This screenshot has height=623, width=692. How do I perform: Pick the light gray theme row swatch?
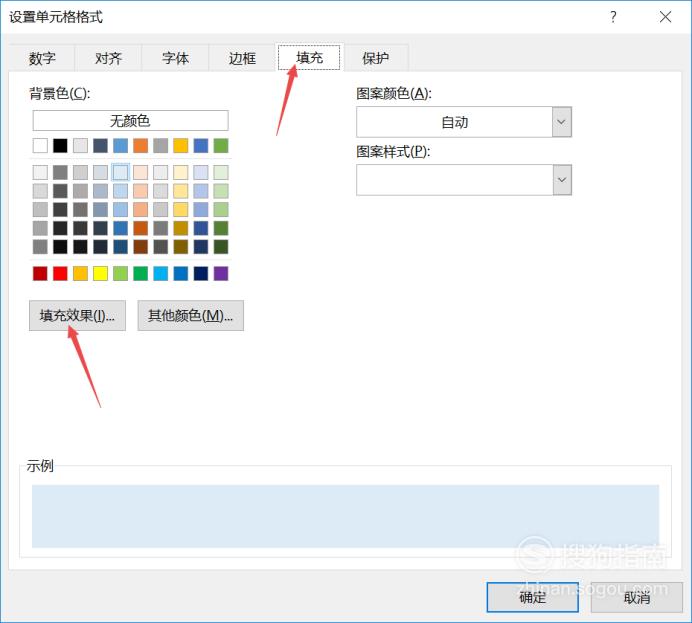tap(80, 146)
